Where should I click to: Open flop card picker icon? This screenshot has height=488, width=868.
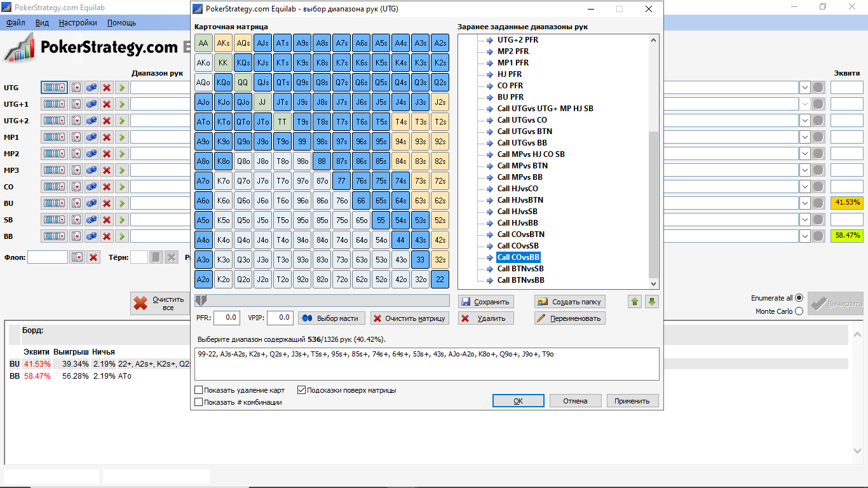click(77, 257)
